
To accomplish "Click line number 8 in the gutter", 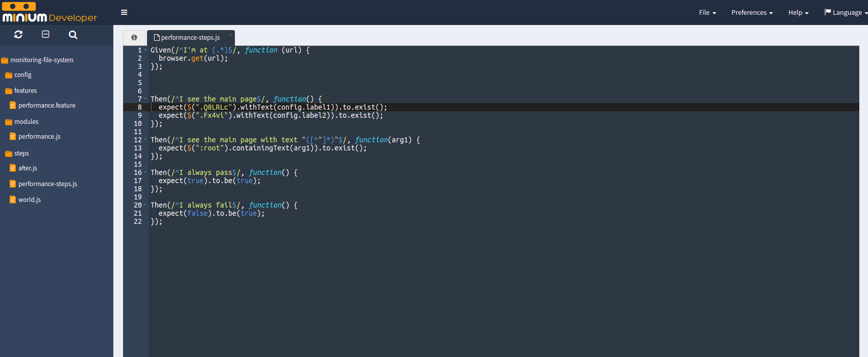I will (139, 107).
